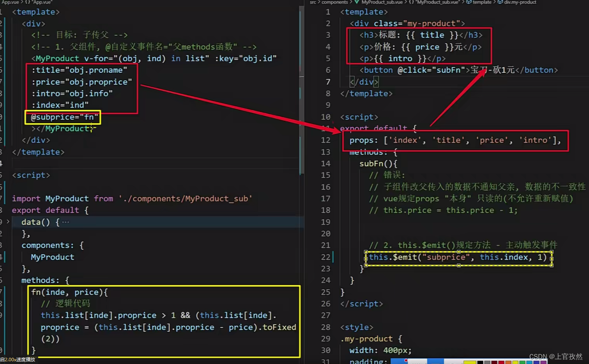Click the '<p>价格: {{ price }}元</p>' line
589x364 pixels.
pos(421,47)
